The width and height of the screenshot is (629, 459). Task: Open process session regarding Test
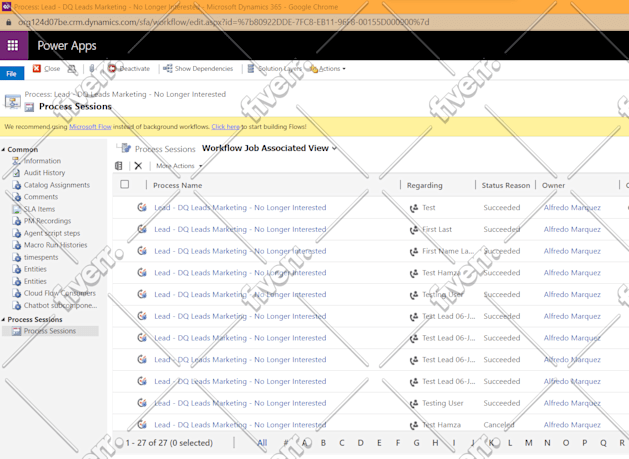pos(240,207)
